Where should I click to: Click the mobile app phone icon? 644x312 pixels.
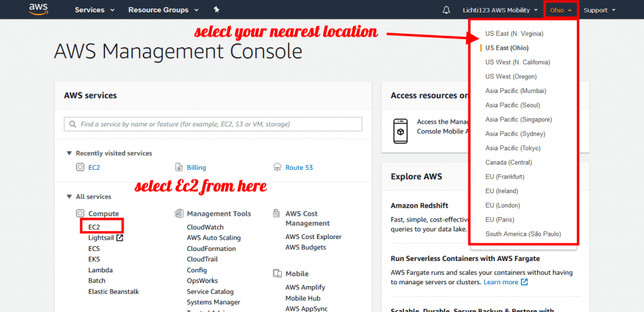(x=401, y=131)
